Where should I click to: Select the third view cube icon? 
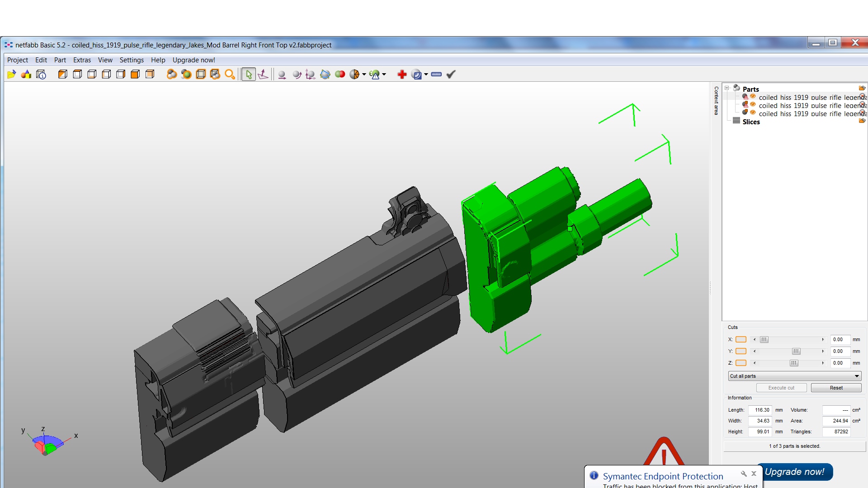click(x=92, y=75)
